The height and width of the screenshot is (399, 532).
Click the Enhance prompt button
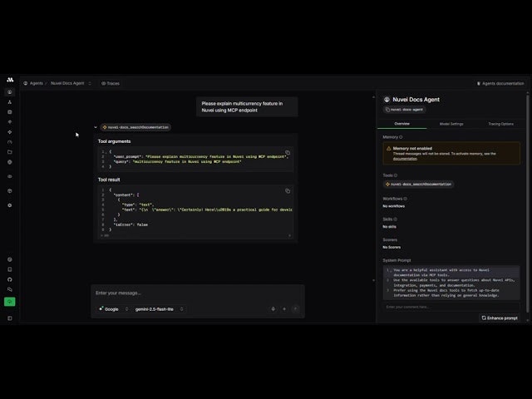pyautogui.click(x=500, y=318)
